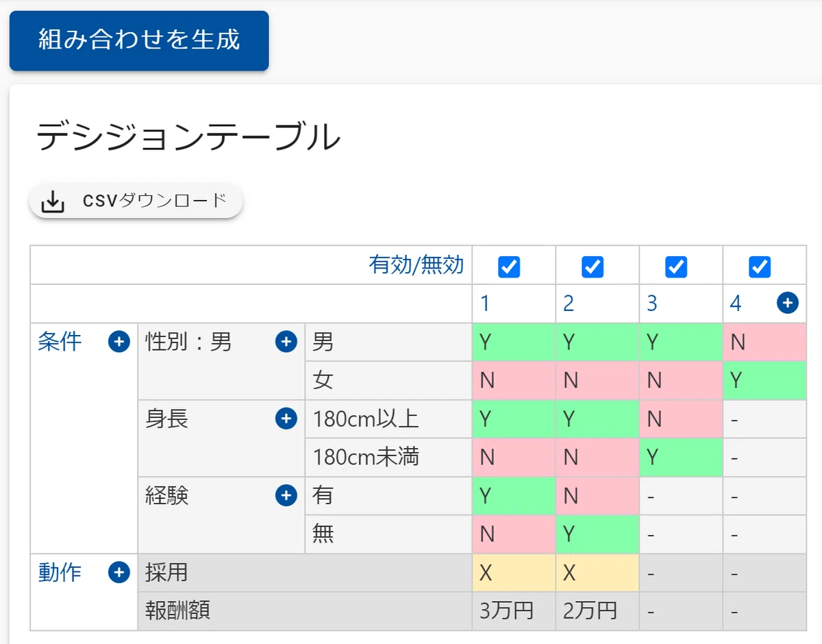
Task: Click the green Y cell for 男 in column 1
Action: (514, 342)
